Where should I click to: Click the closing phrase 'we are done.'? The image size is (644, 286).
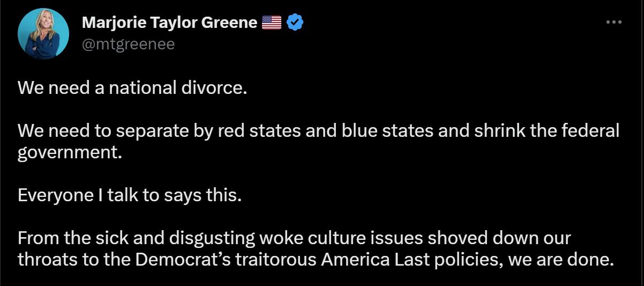pyautogui.click(x=560, y=260)
